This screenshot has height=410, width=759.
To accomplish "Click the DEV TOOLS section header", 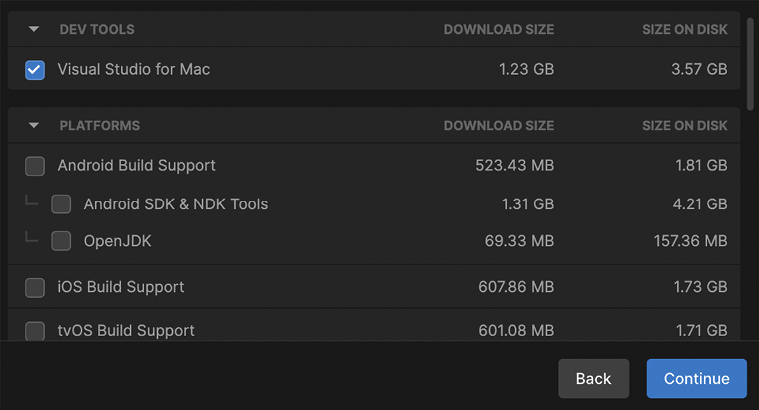I will (97, 30).
